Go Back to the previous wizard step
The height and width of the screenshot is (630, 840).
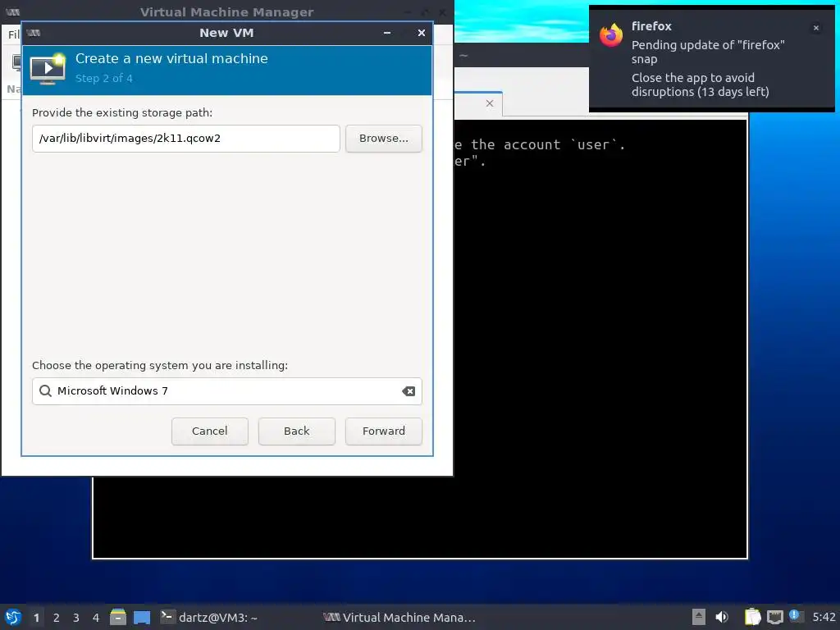(297, 431)
